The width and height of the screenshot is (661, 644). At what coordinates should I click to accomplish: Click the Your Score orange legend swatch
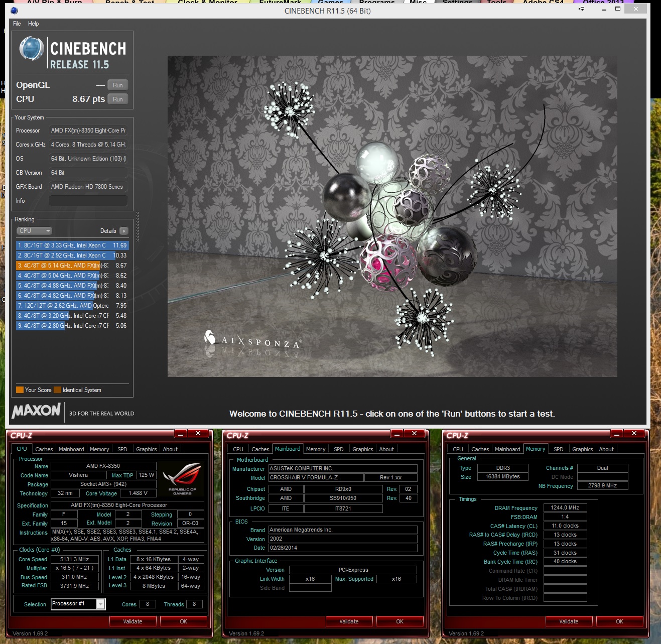click(x=20, y=390)
